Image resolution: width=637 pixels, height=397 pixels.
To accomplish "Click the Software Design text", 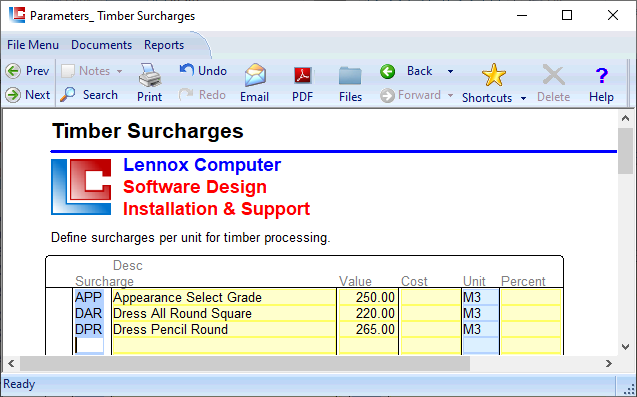I will (195, 187).
